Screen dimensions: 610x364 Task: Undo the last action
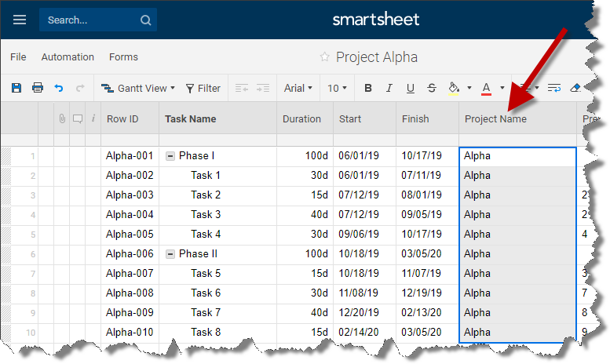coord(59,88)
